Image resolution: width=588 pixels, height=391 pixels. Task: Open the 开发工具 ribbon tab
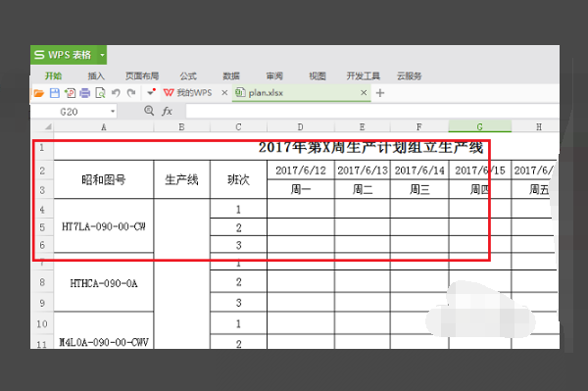click(x=364, y=76)
